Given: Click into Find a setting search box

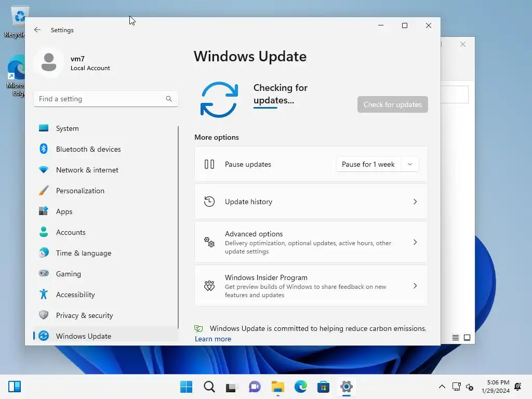Looking at the screenshot, I should point(105,99).
